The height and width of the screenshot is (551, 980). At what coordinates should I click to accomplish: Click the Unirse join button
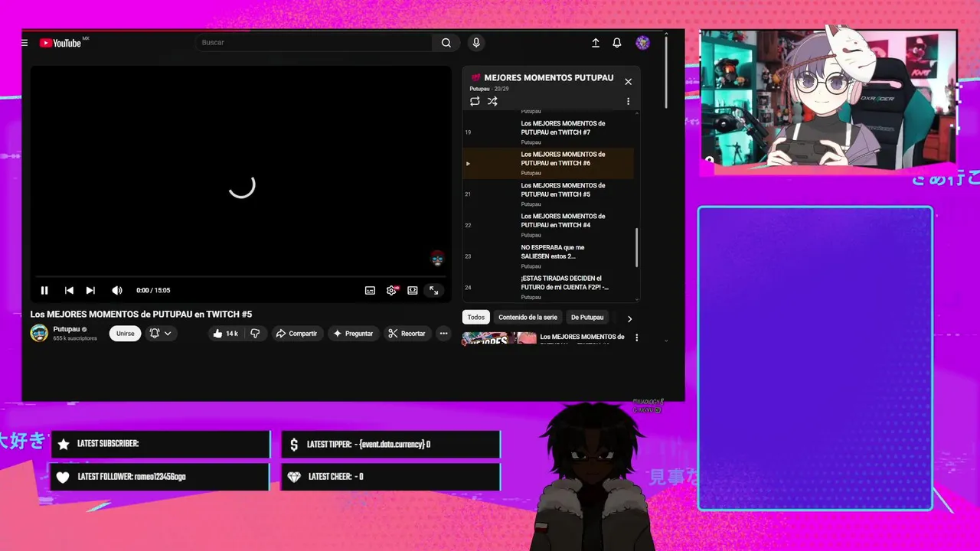tap(125, 334)
